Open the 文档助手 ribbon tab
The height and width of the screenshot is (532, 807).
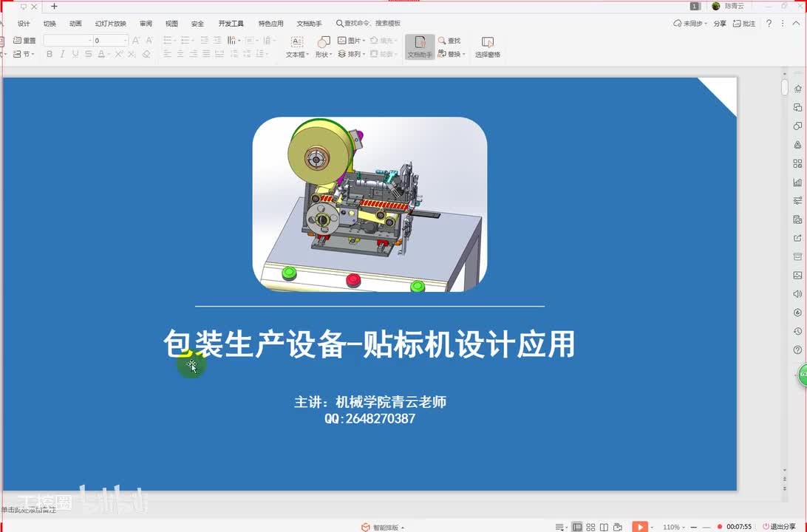(310, 24)
